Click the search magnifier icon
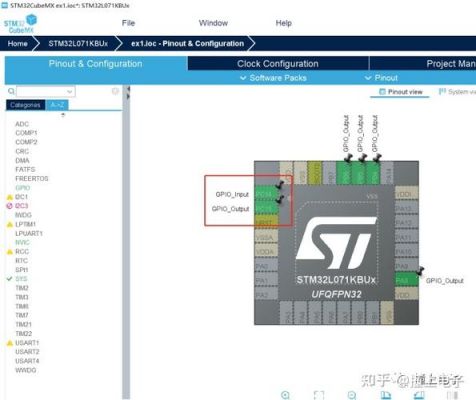 pyautogui.click(x=11, y=91)
